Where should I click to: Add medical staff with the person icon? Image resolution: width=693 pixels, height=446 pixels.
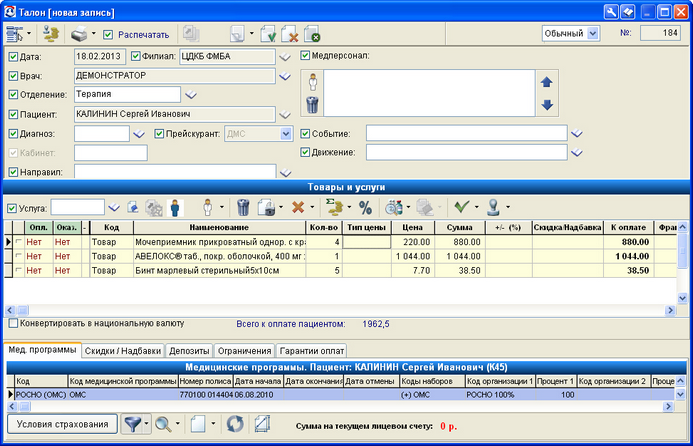pyautogui.click(x=312, y=82)
